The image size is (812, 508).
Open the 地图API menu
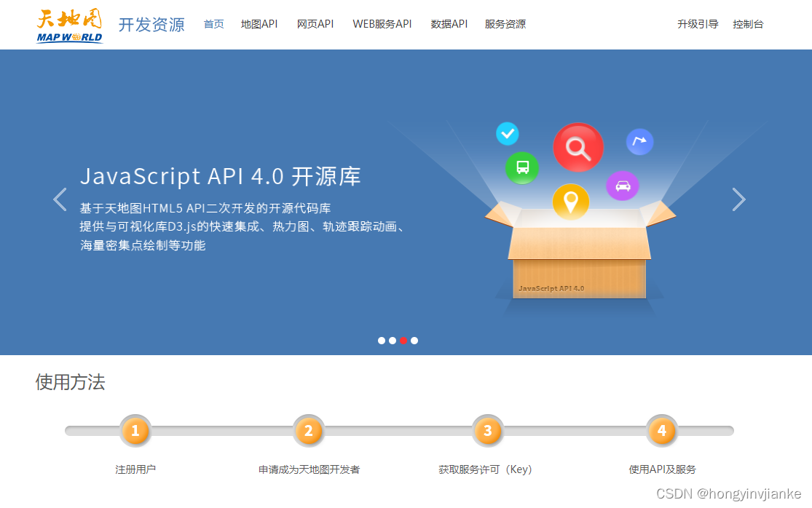(x=259, y=24)
